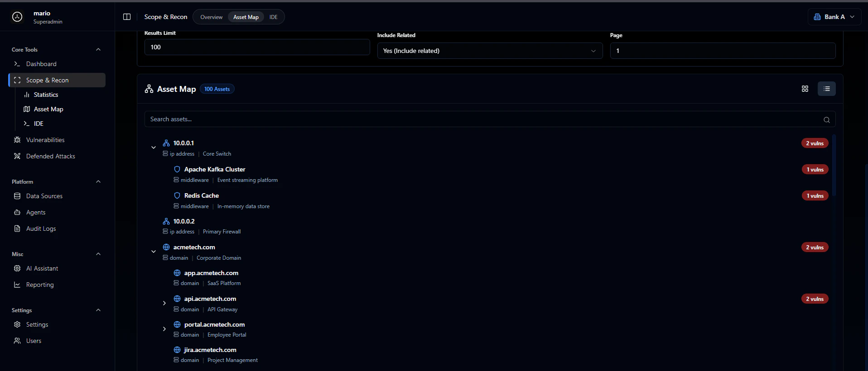
Task: Click the Agents robot icon
Action: click(17, 212)
